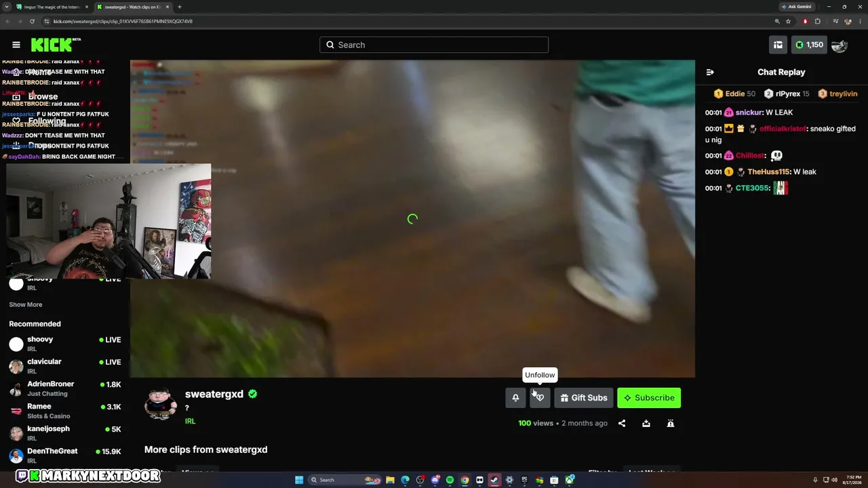Download the clip
The height and width of the screenshot is (488, 868).
(x=646, y=424)
